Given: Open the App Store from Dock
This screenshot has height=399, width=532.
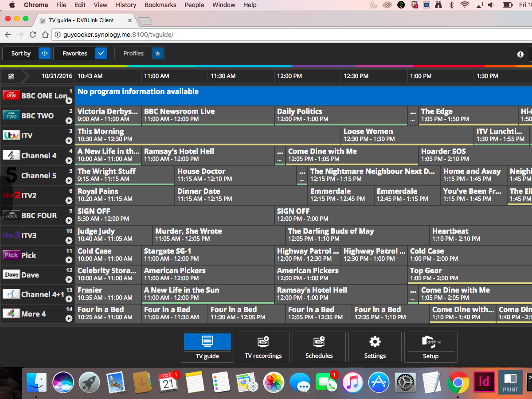Looking at the screenshot, I should click(x=379, y=382).
